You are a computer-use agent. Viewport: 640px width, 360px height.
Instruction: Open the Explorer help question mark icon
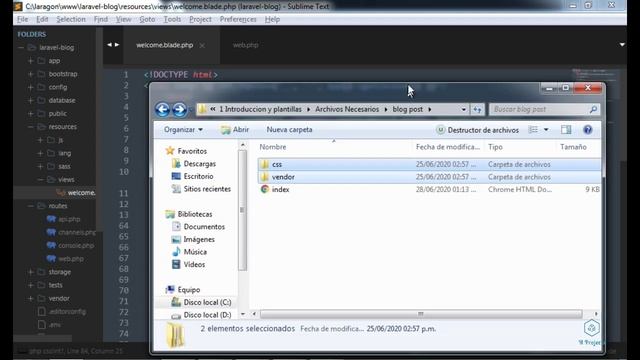pyautogui.click(x=587, y=130)
